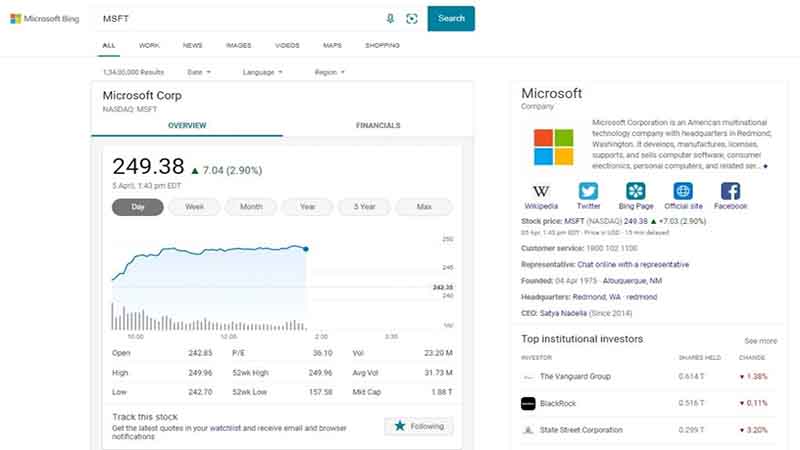The height and width of the screenshot is (450, 800).
Task: Click the 249.38 stock price value
Action: (148, 167)
